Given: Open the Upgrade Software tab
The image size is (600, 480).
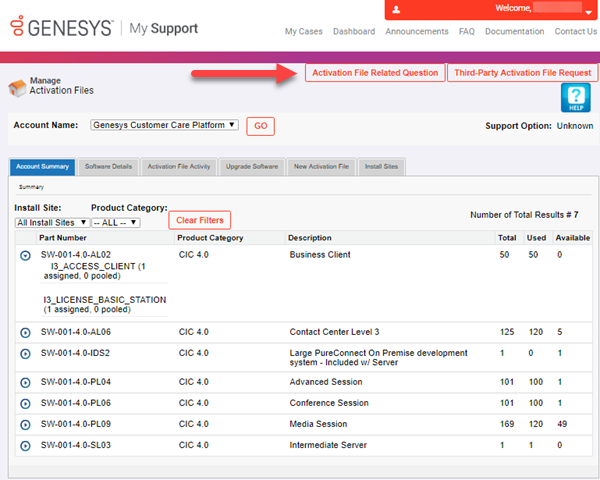Looking at the screenshot, I should click(252, 167).
